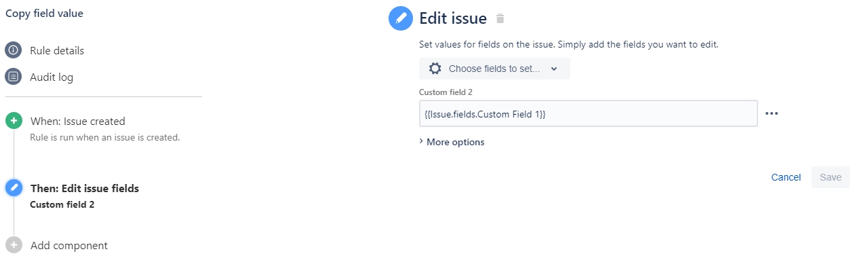The width and height of the screenshot is (868, 277).
Task: Click the Choose fields dropdown chevron arrow
Action: (x=554, y=69)
